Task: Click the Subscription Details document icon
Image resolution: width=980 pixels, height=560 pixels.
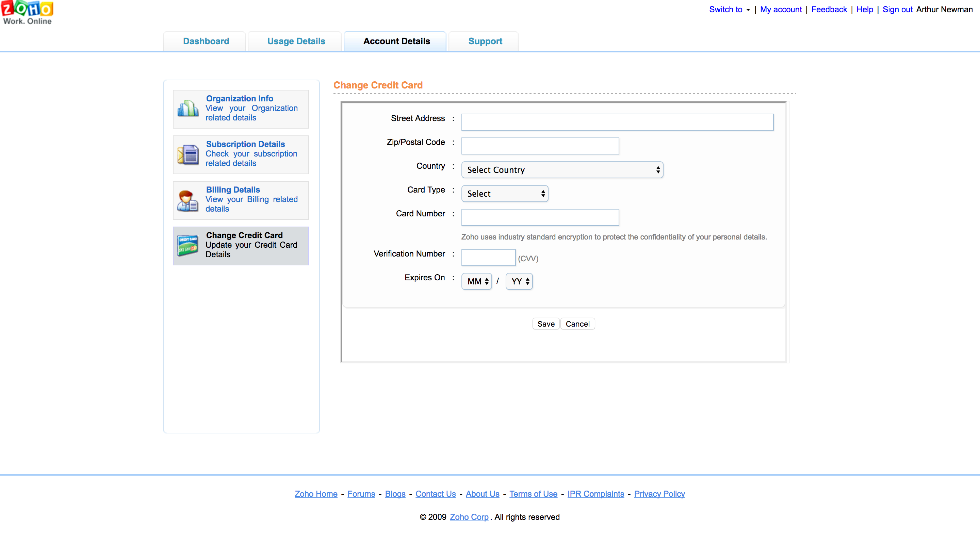Action: [188, 154]
